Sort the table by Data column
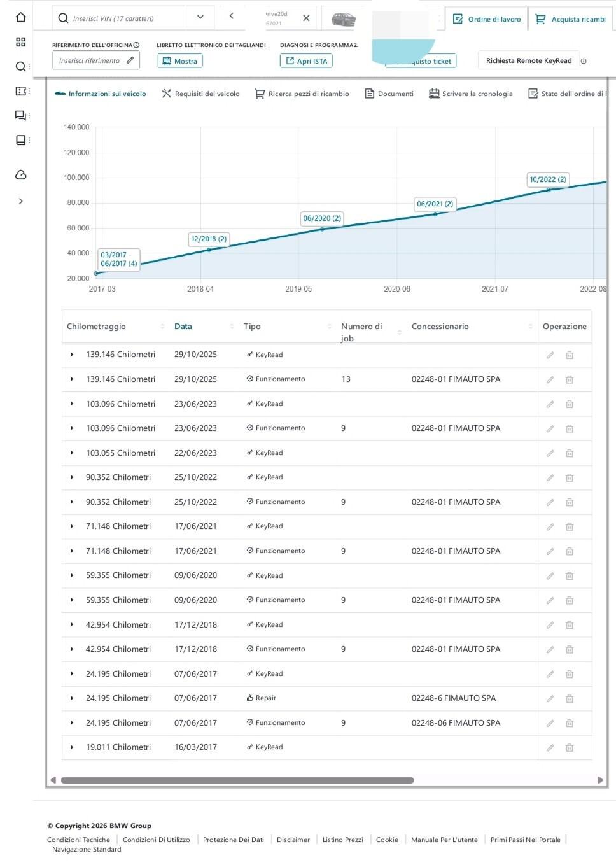Viewport: 616px width, 865px height. point(183,327)
